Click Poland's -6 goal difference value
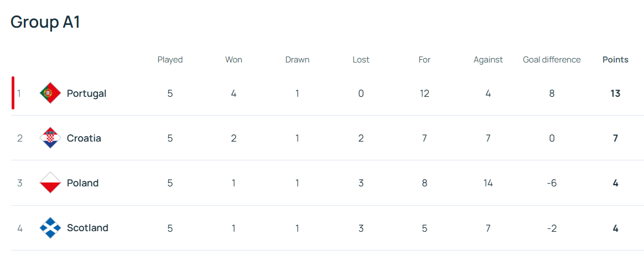The height and width of the screenshot is (266, 644). pos(552,183)
